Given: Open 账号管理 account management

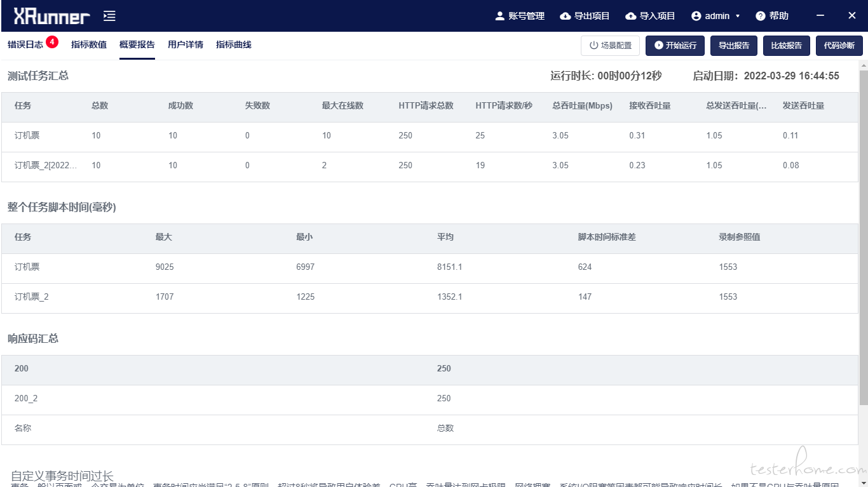Looking at the screenshot, I should pos(520,16).
